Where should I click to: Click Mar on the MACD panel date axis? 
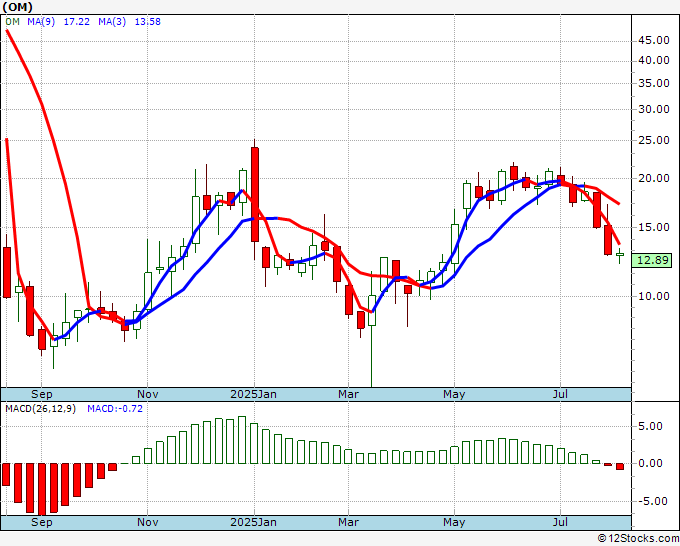(x=349, y=522)
